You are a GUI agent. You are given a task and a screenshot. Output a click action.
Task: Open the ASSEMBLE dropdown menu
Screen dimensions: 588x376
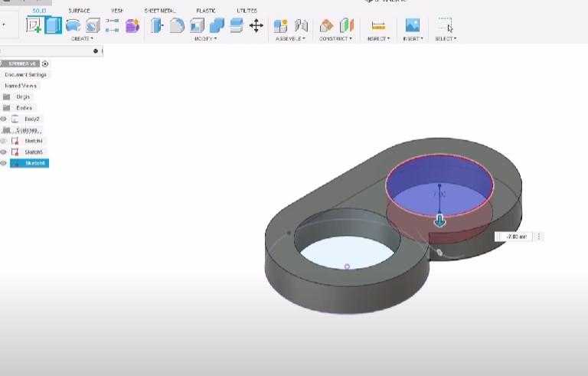pyautogui.click(x=290, y=38)
